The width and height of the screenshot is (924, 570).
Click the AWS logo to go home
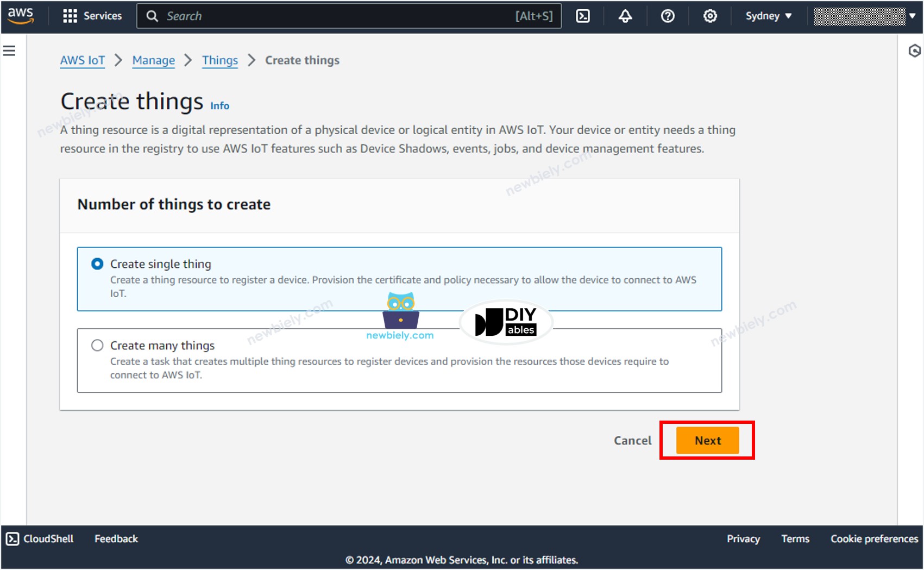point(21,16)
